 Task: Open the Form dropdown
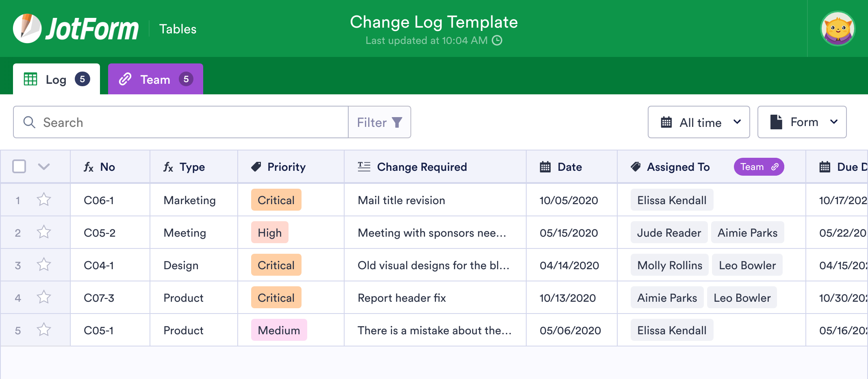pyautogui.click(x=802, y=122)
